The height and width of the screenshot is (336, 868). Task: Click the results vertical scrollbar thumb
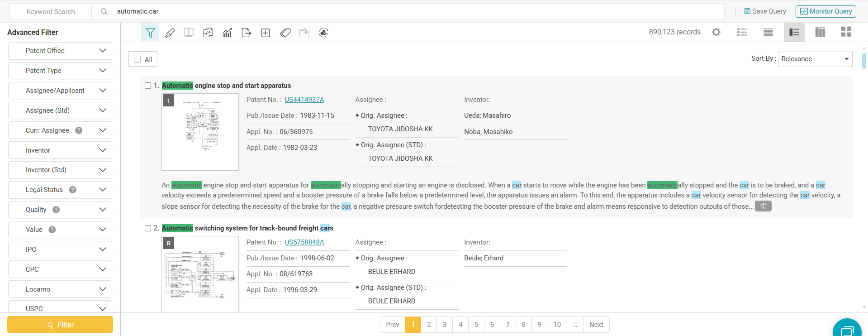864,61
